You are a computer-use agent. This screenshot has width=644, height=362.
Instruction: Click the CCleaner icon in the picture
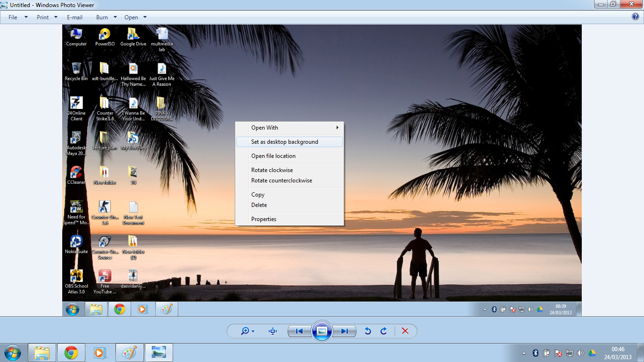point(76,175)
